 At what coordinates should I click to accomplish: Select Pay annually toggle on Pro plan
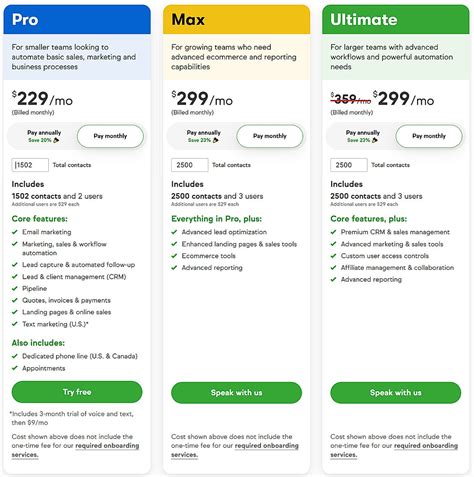click(44, 136)
